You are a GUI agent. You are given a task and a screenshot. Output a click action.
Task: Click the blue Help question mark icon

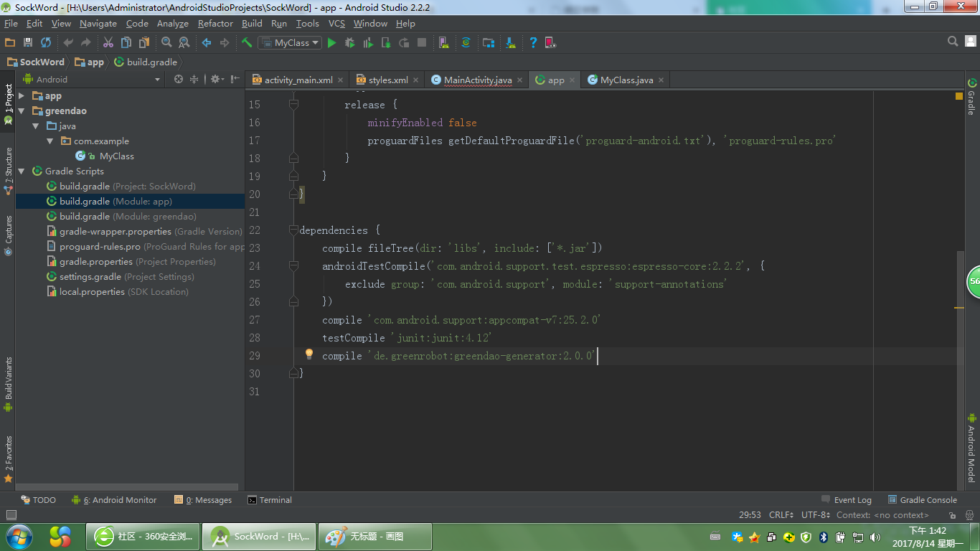click(533, 43)
